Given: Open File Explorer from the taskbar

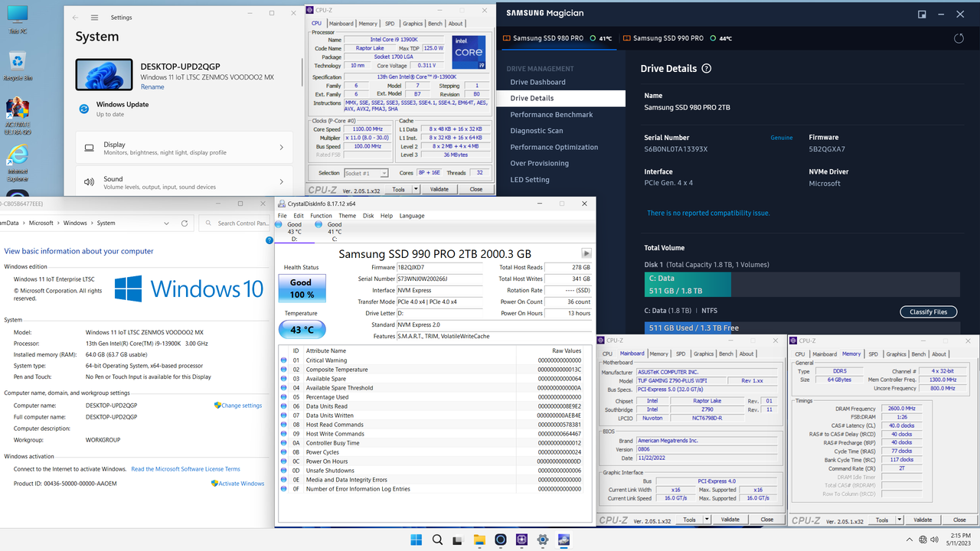Looking at the screenshot, I should coord(479,540).
